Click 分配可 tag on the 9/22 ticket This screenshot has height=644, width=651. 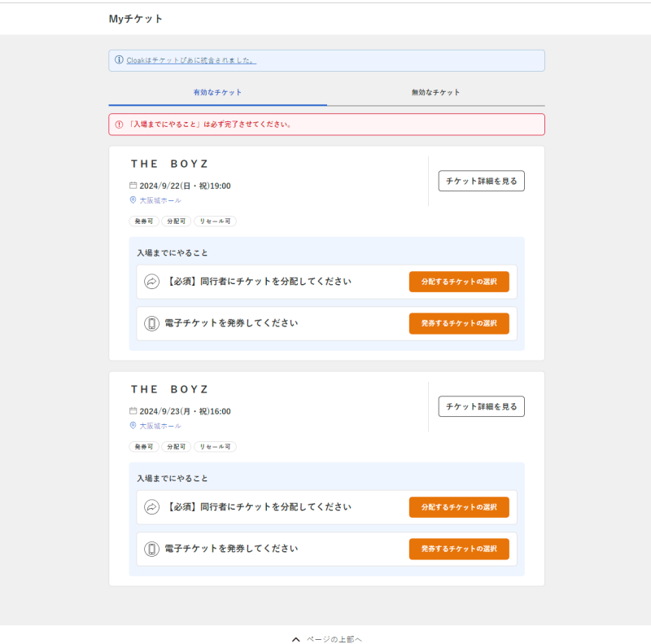(176, 221)
